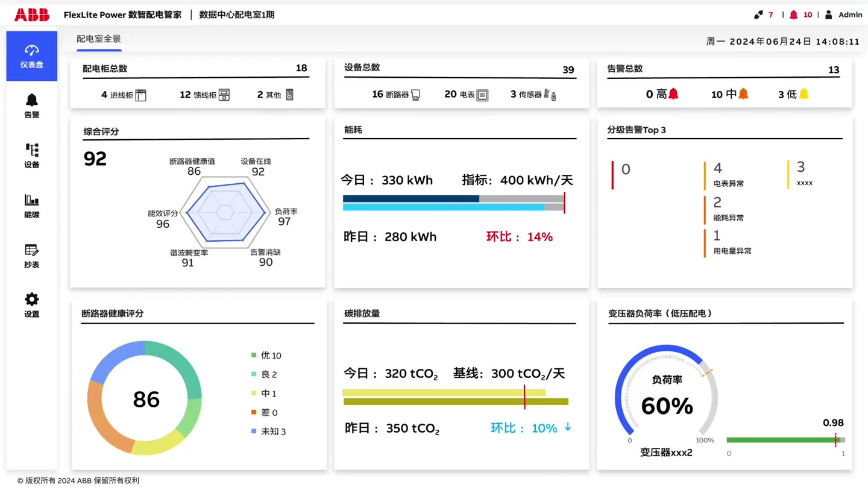Open the 能碳 chart sidebar icon
Viewport: 868px width, 487px height.
point(32,200)
